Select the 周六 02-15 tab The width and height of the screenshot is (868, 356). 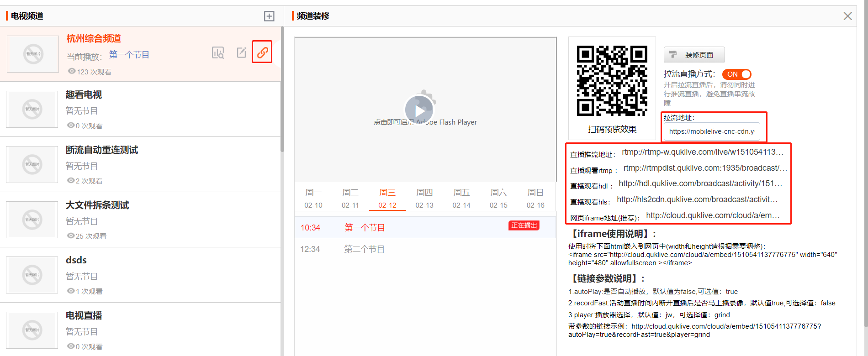tap(498, 199)
